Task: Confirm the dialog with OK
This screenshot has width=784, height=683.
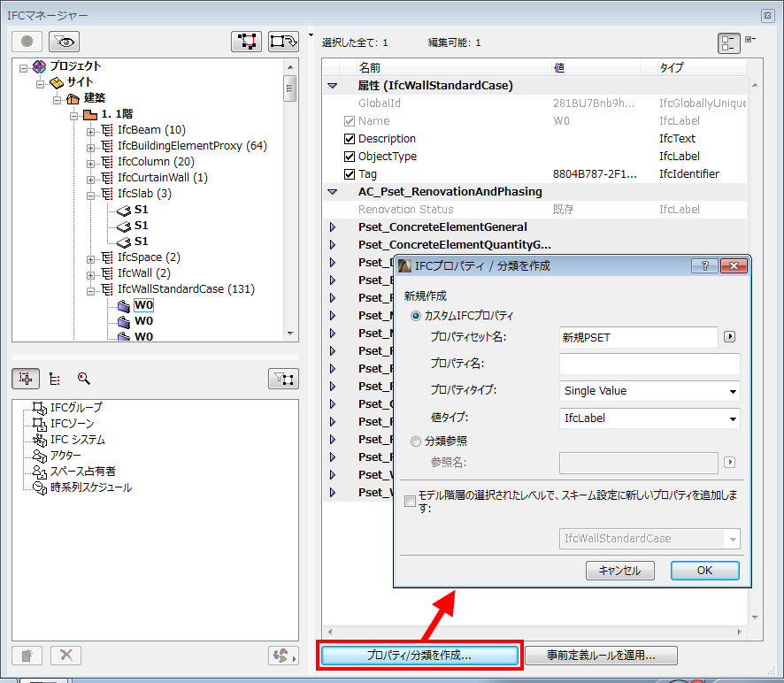Action: 704,571
